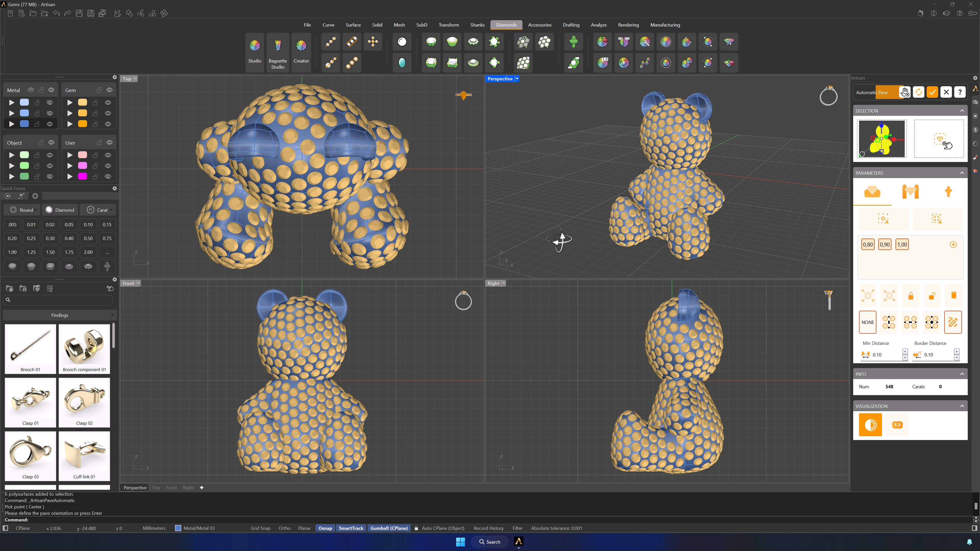Select the pencil edit icon beside NONE
This screenshot has height=551, width=980.
coord(953,322)
